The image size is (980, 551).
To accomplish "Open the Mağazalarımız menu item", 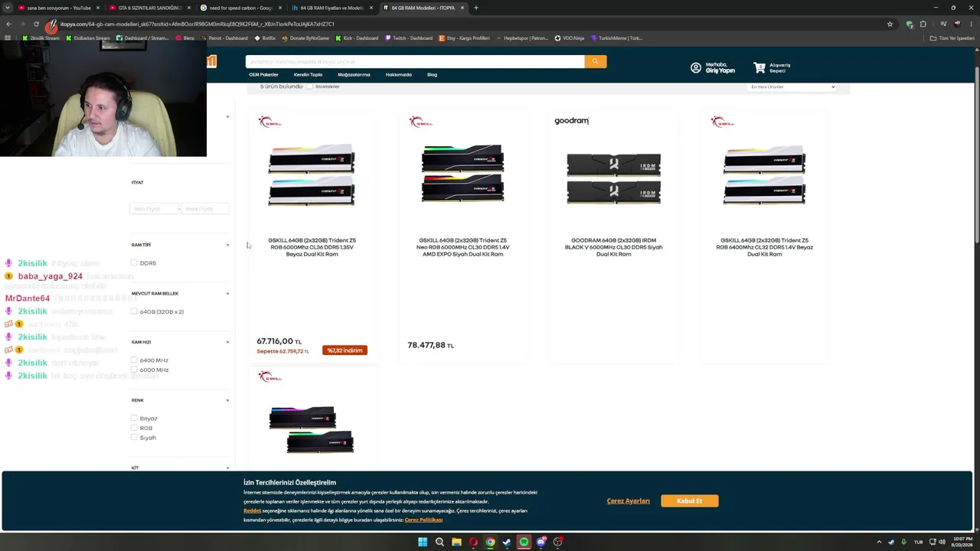I will coord(354,75).
